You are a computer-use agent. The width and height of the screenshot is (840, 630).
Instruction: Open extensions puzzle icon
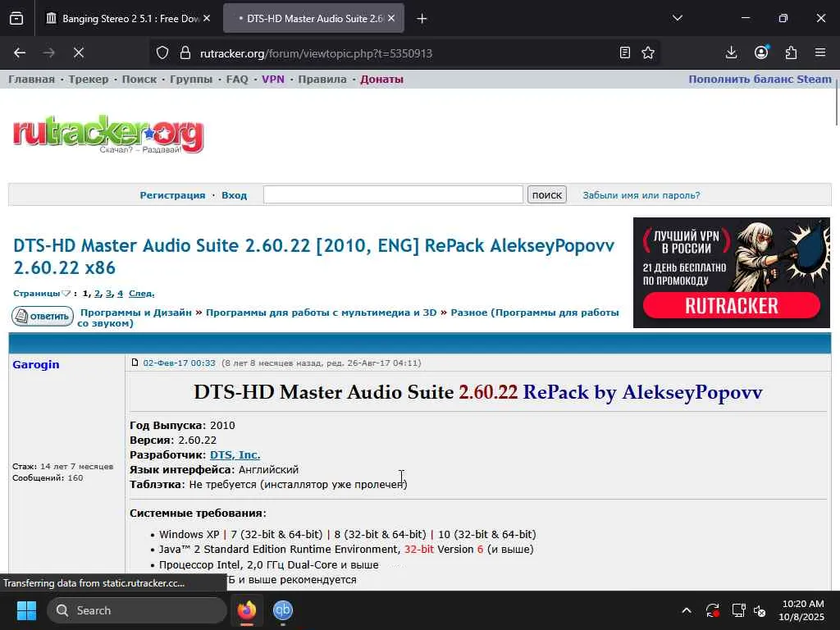[x=791, y=52]
